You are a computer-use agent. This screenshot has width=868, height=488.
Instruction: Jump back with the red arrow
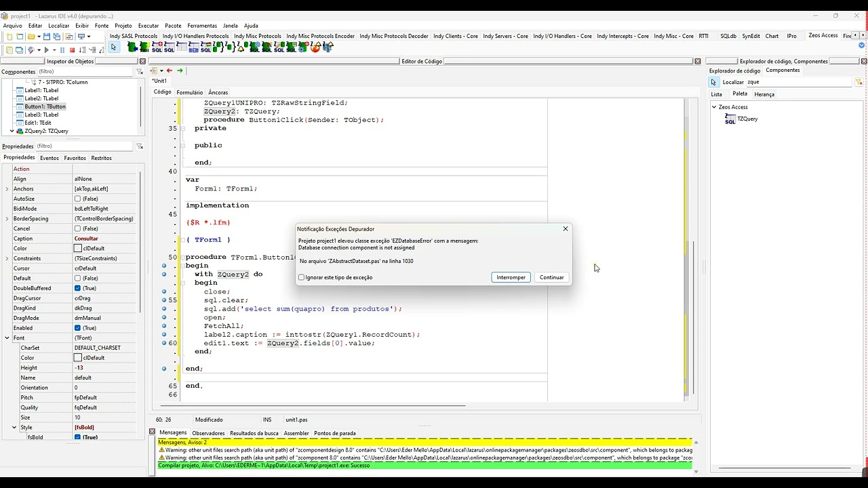coord(170,70)
